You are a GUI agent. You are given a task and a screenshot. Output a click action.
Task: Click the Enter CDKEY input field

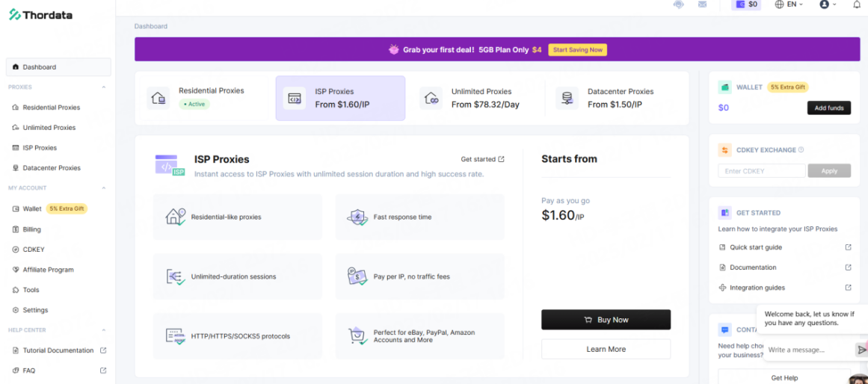761,171
